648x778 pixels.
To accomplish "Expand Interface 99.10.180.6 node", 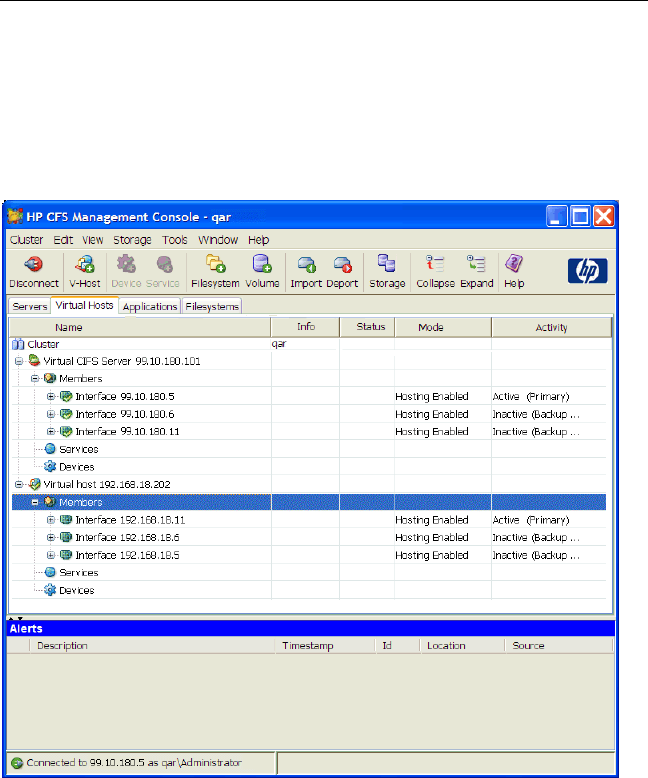I will (51, 414).
